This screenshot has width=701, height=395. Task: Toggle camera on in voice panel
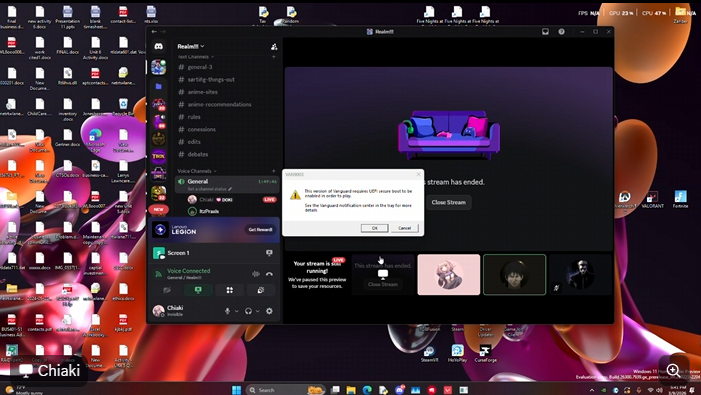(167, 290)
